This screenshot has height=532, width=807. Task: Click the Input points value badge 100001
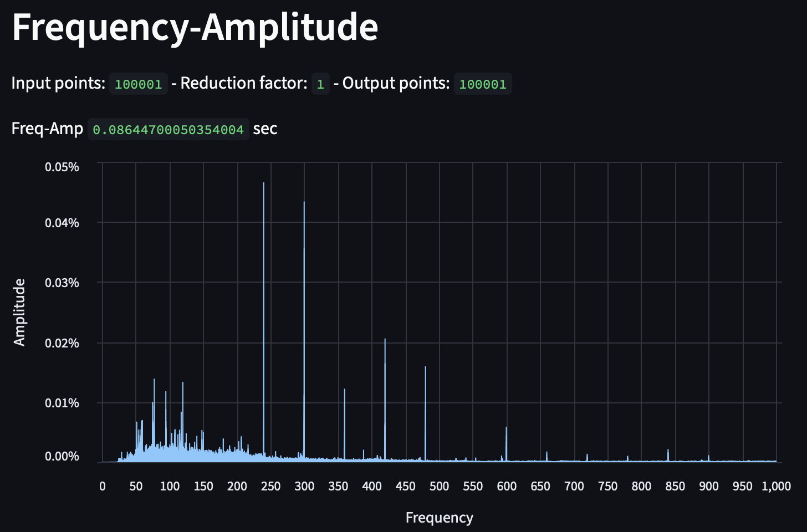point(138,84)
